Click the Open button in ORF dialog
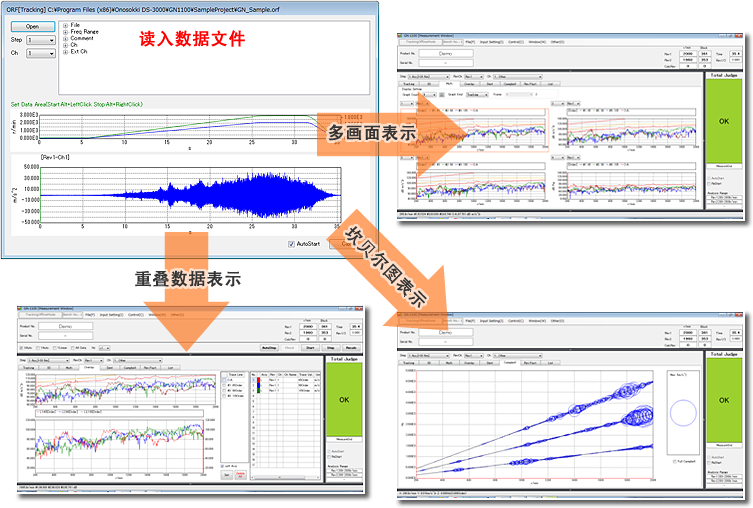The height and width of the screenshot is (508, 753). (33, 26)
